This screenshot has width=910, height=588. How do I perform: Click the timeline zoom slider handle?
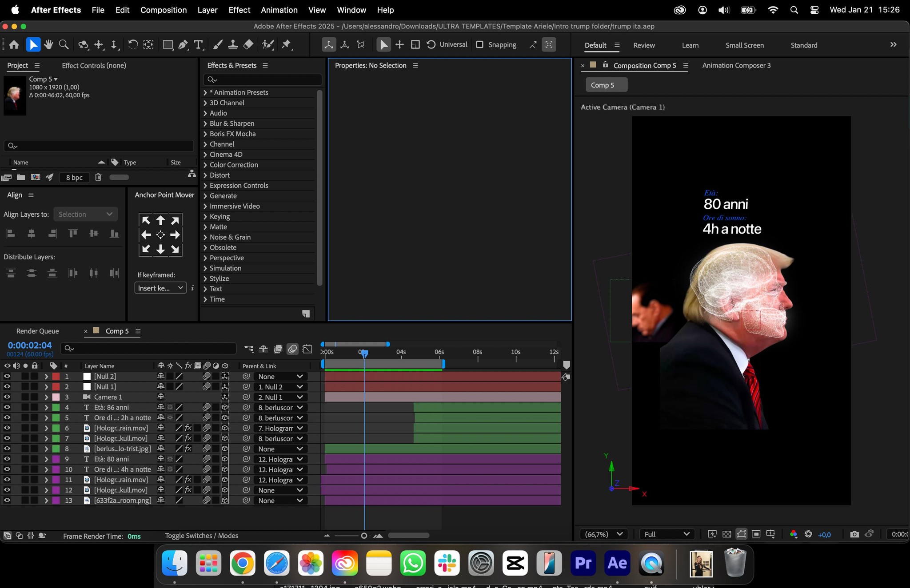pyautogui.click(x=364, y=536)
